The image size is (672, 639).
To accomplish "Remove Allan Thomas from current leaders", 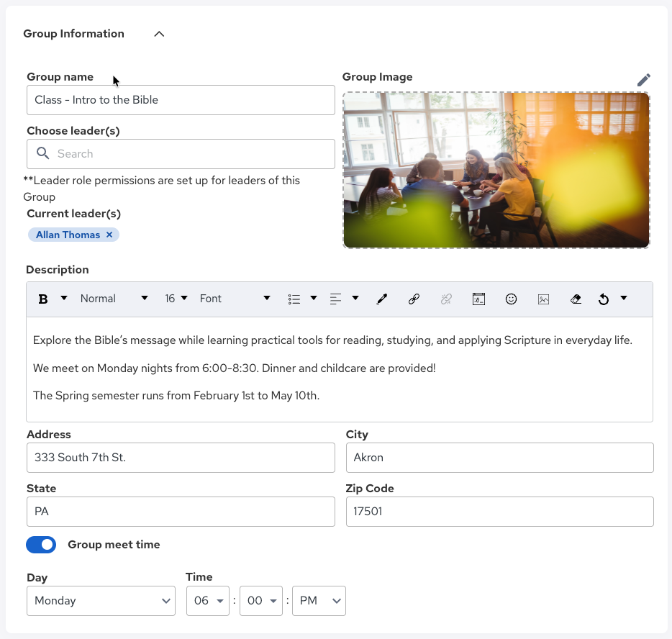I will pyautogui.click(x=109, y=235).
